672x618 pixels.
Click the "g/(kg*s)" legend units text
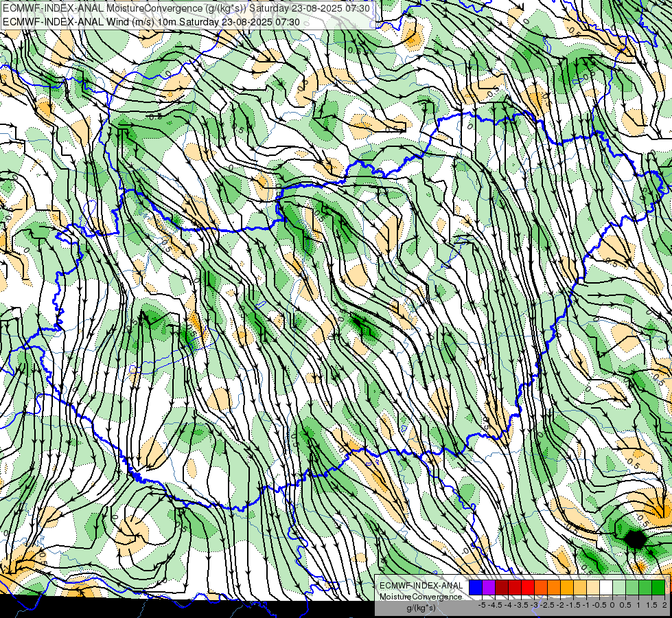tap(421, 608)
